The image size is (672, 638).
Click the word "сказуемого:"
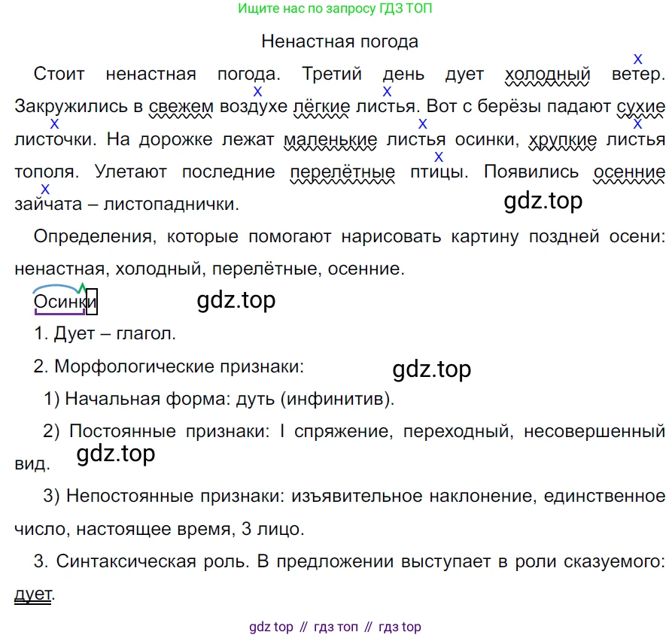[x=615, y=562]
